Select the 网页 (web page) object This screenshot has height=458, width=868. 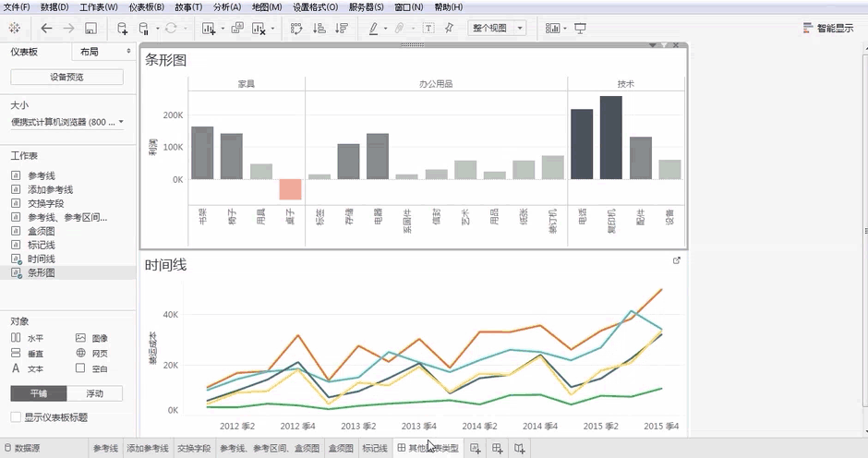pos(91,354)
